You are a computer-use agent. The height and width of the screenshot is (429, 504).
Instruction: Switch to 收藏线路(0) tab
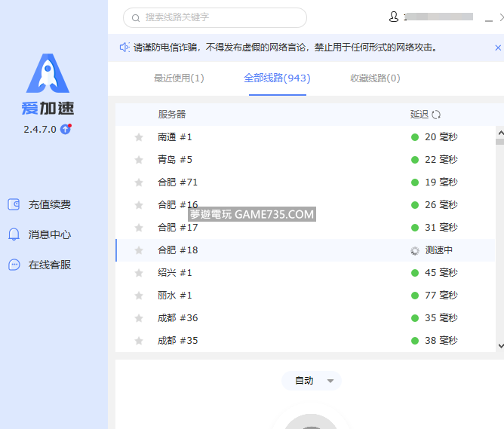point(375,78)
